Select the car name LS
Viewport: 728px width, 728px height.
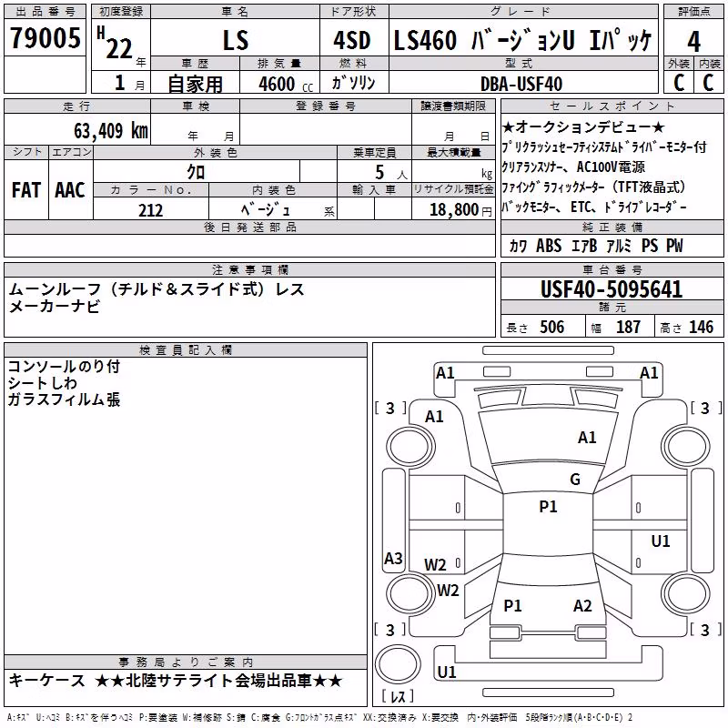(236, 40)
